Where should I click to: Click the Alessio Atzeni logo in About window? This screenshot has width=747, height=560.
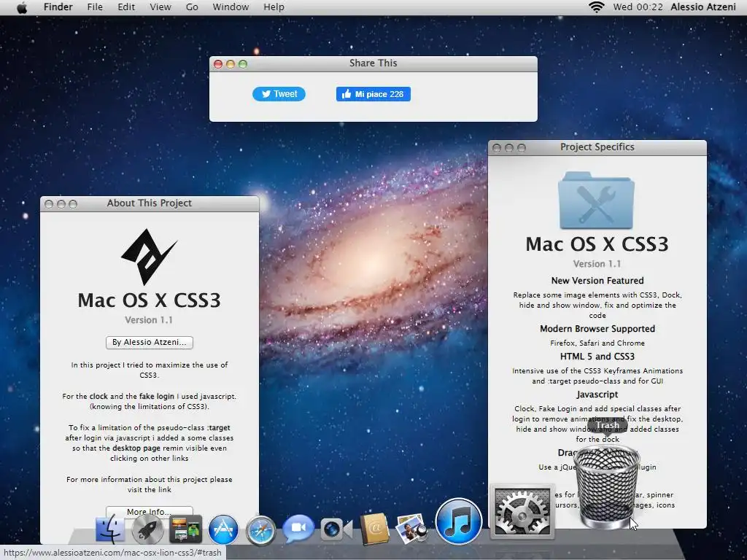(149, 256)
